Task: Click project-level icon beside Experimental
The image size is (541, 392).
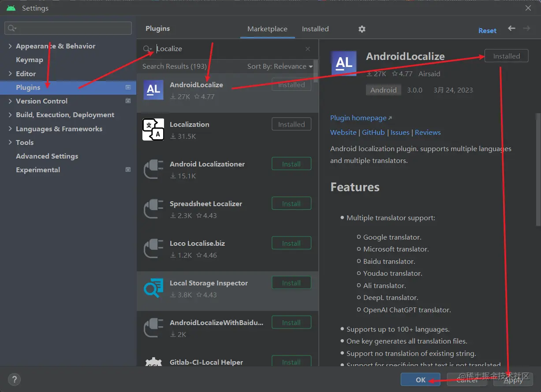Action: pyautogui.click(x=128, y=170)
